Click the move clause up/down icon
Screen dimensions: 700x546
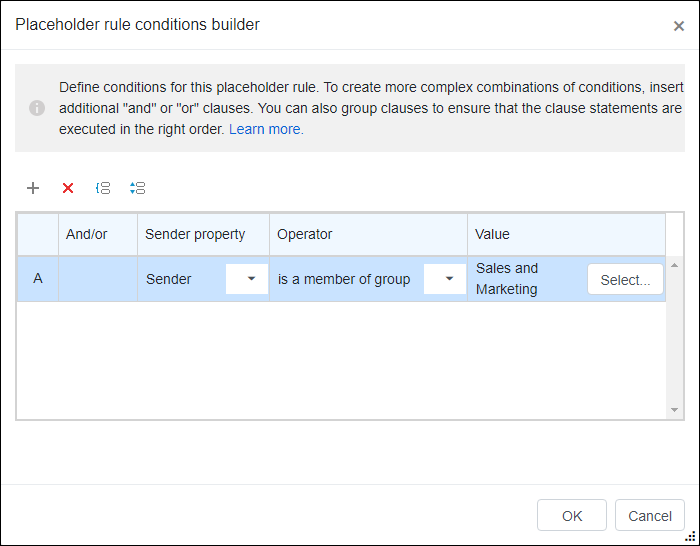coord(138,188)
